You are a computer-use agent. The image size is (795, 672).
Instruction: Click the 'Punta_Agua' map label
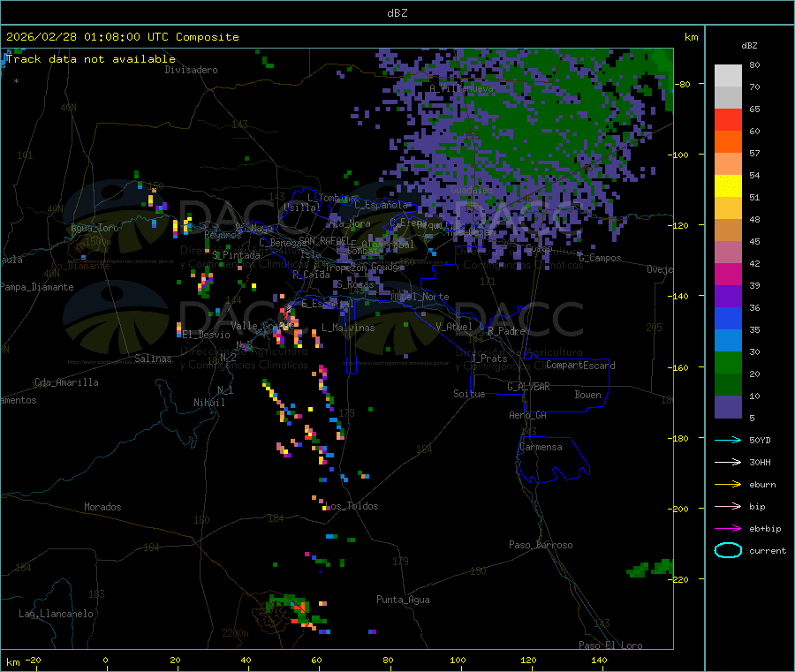403,600
